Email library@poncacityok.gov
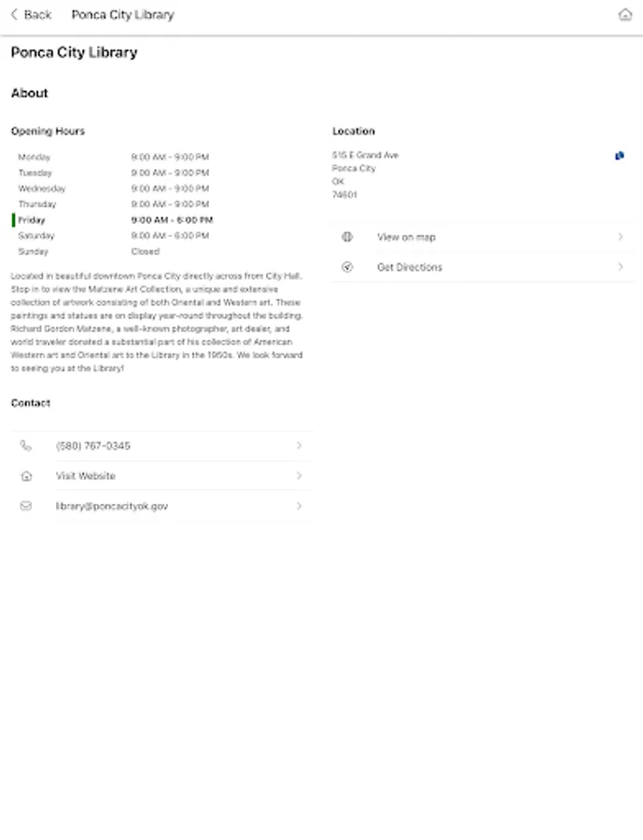 (161, 506)
